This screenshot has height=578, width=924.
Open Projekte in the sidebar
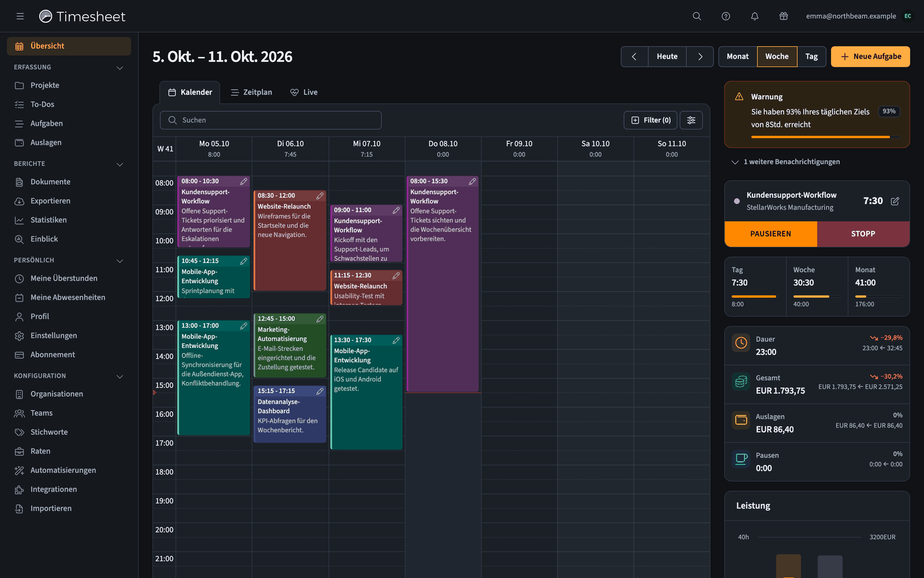[69, 86]
